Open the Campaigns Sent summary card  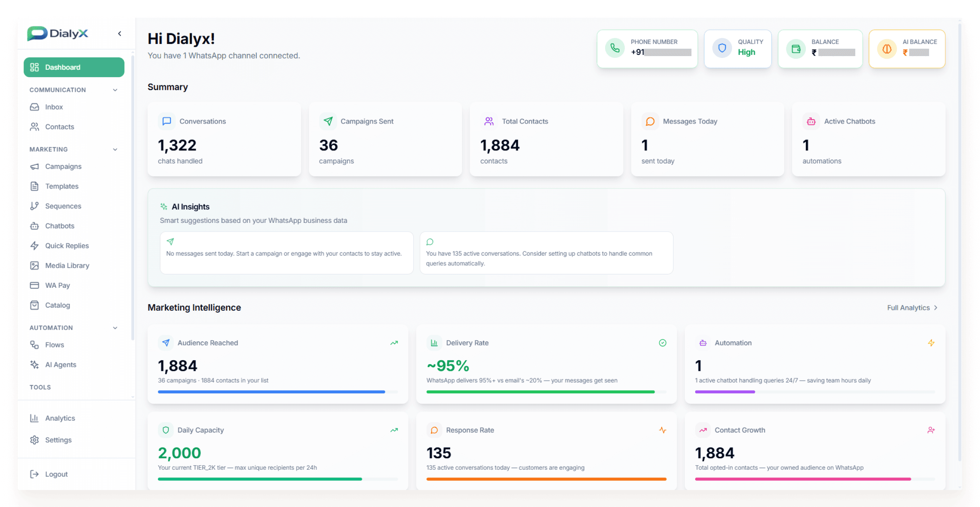tap(385, 139)
